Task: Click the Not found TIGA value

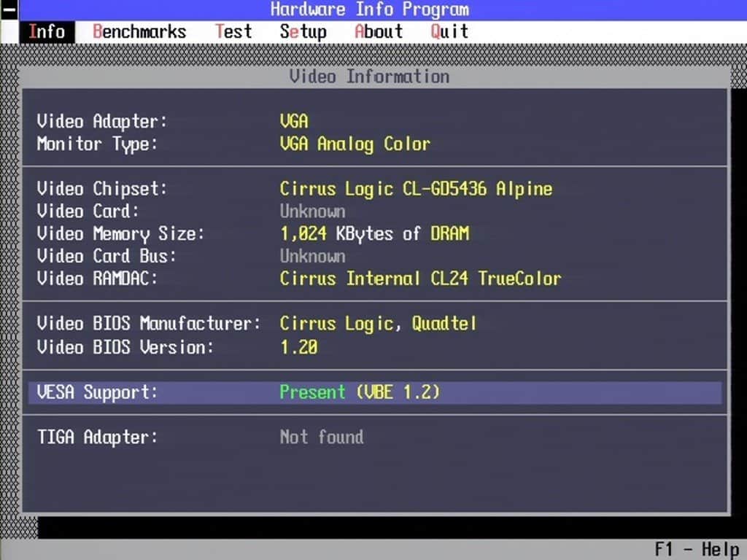Action: [322, 437]
